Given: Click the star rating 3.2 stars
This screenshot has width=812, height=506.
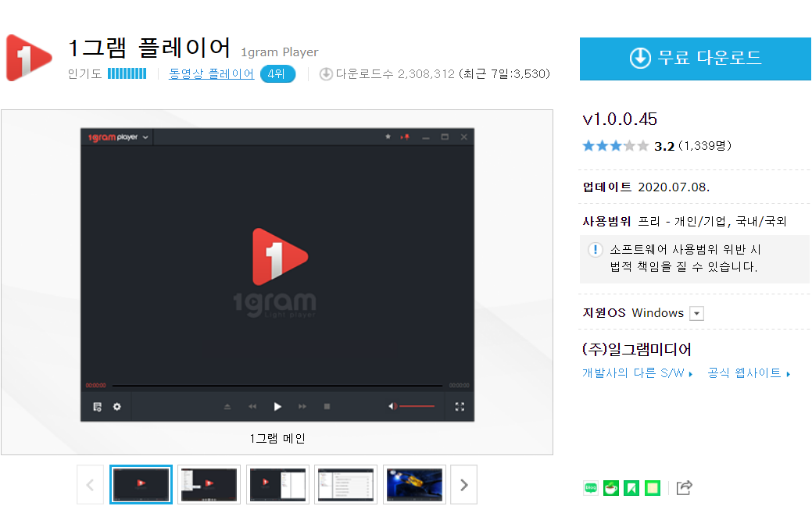Looking at the screenshot, I should click(615, 146).
